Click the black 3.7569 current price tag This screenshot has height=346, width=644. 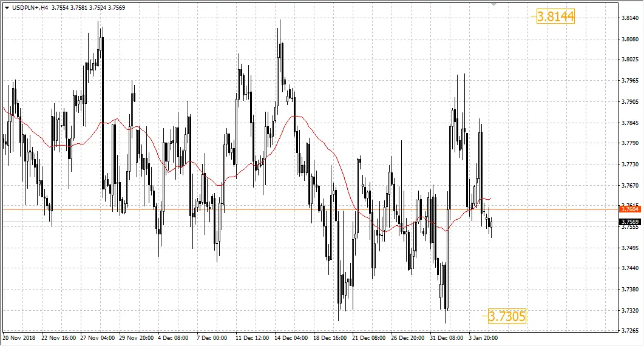pyautogui.click(x=629, y=222)
